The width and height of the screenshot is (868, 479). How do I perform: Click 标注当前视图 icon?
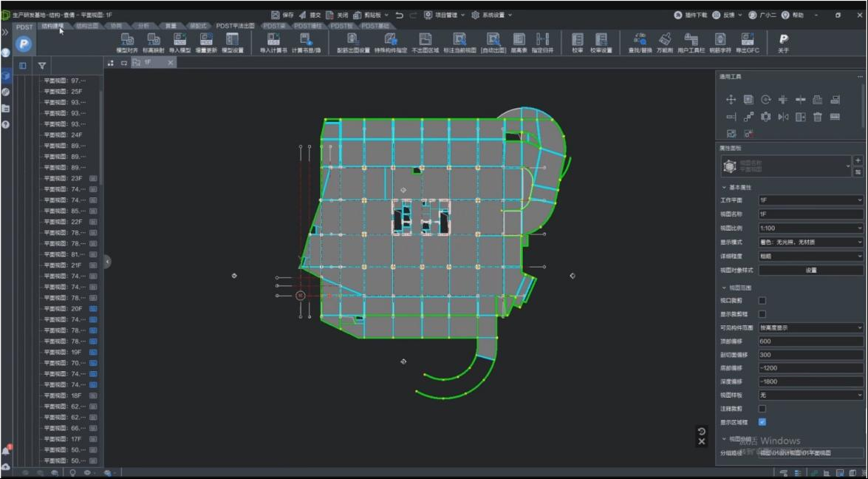click(459, 39)
